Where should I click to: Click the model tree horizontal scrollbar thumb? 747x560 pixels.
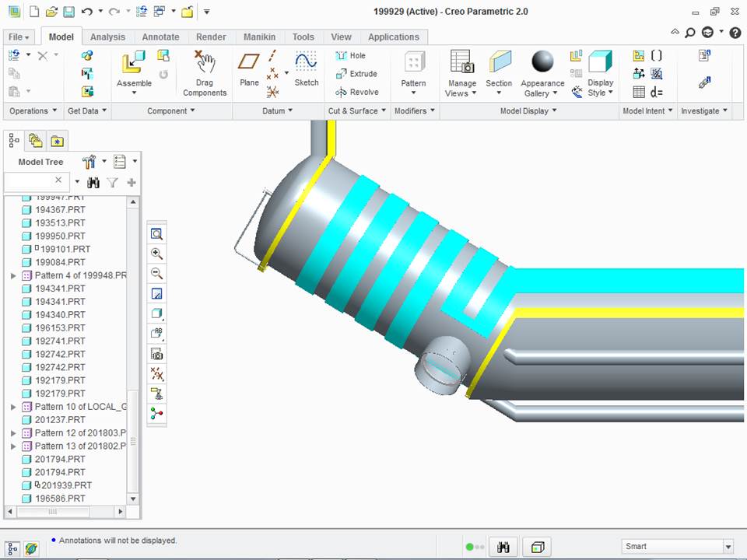52,512
